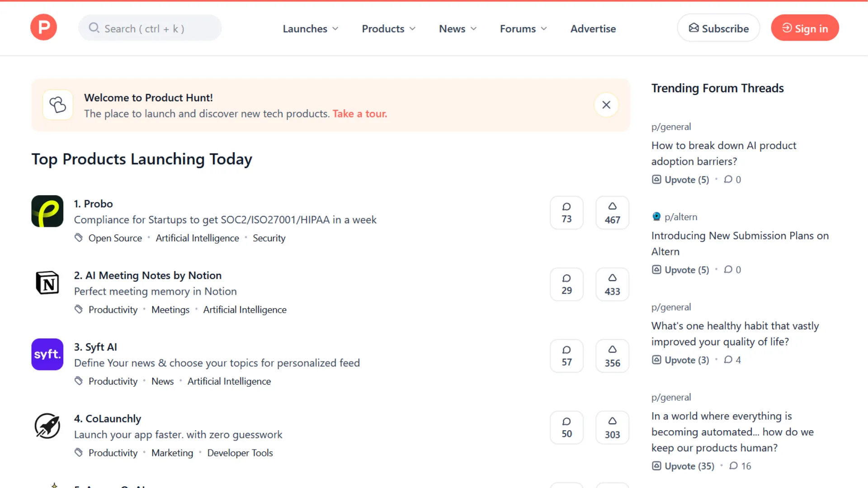This screenshot has height=488, width=868.
Task: Open the Forums dropdown
Action: pyautogui.click(x=523, y=28)
